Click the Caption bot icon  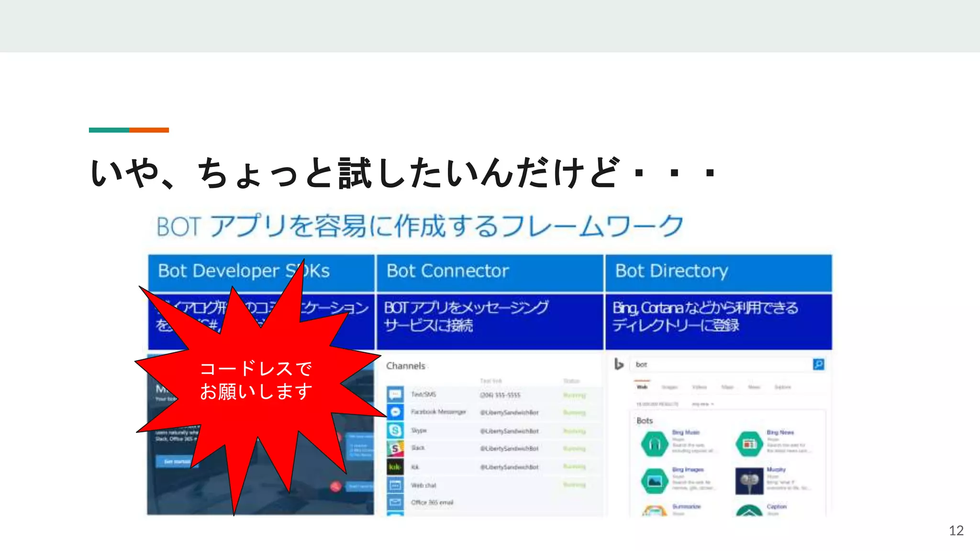click(x=749, y=511)
